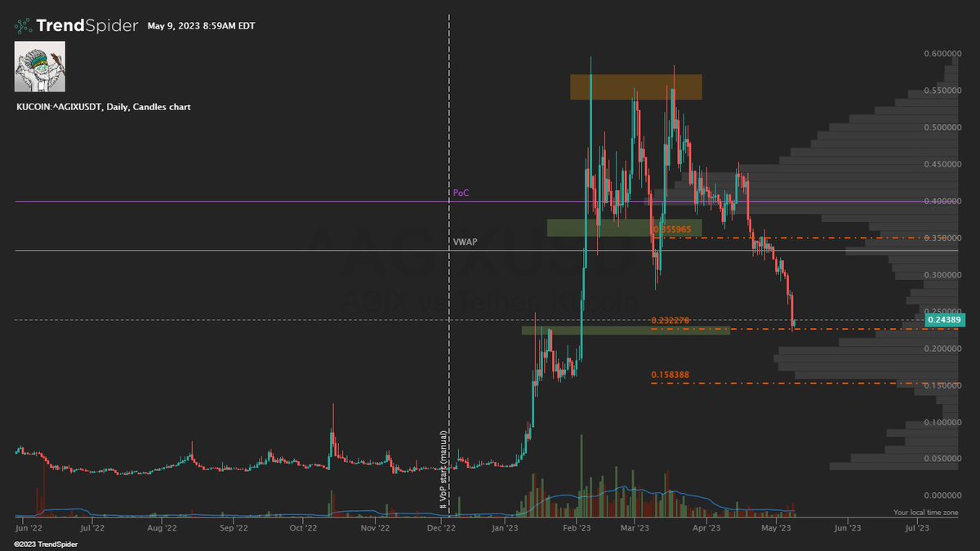This screenshot has height=551, width=980.
Task: Click the ©2023 TrendSpider copyright text
Action: (x=47, y=544)
